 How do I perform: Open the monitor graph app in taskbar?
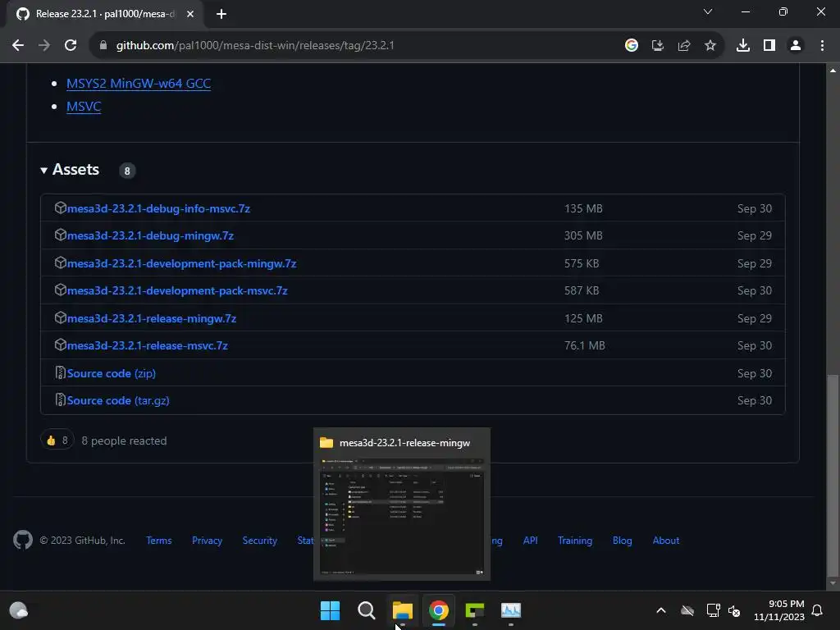click(x=511, y=610)
